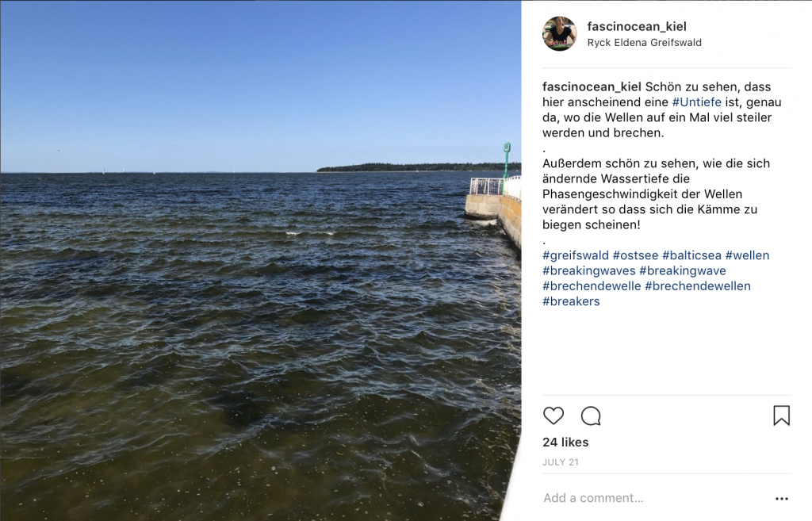Image resolution: width=812 pixels, height=521 pixels.
Task: Click the Add a comment field
Action: [653, 498]
